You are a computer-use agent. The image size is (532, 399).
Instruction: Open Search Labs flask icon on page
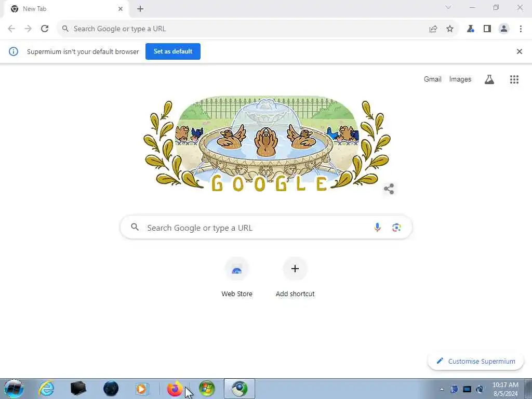(x=489, y=79)
